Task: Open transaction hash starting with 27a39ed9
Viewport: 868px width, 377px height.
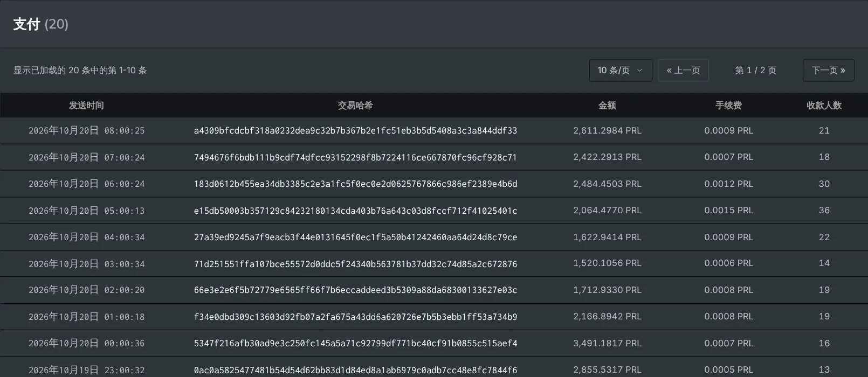Action: pyautogui.click(x=355, y=238)
